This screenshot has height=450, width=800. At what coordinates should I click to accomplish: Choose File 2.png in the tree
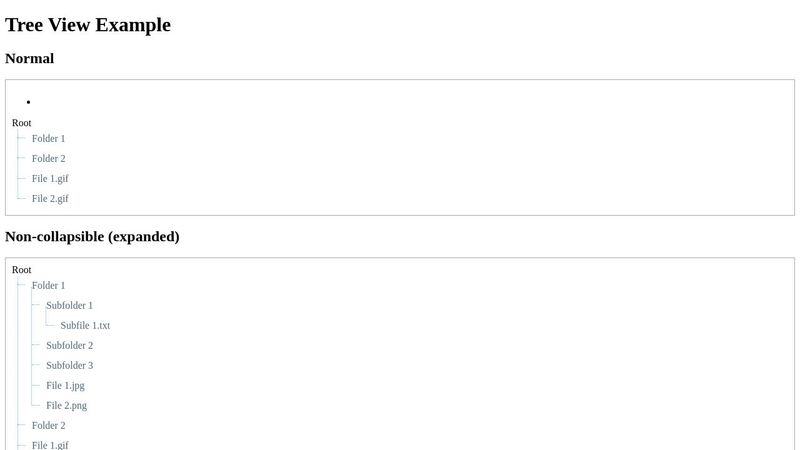click(66, 405)
